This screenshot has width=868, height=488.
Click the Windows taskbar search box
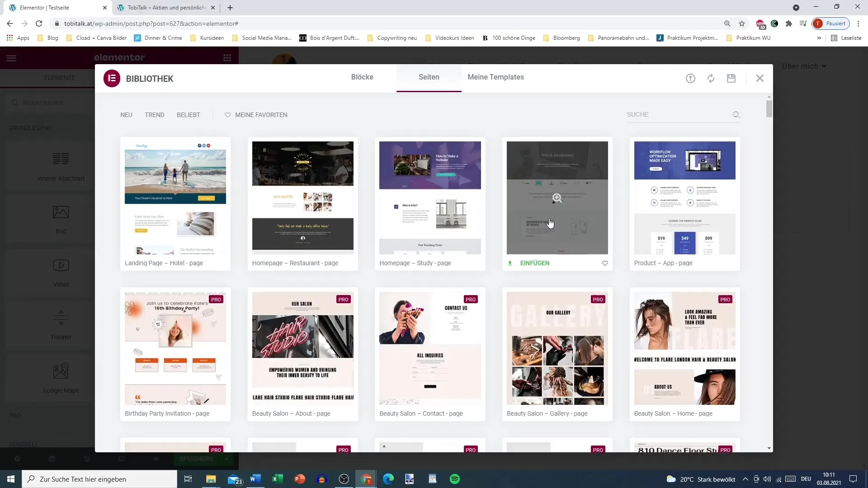coord(99,479)
